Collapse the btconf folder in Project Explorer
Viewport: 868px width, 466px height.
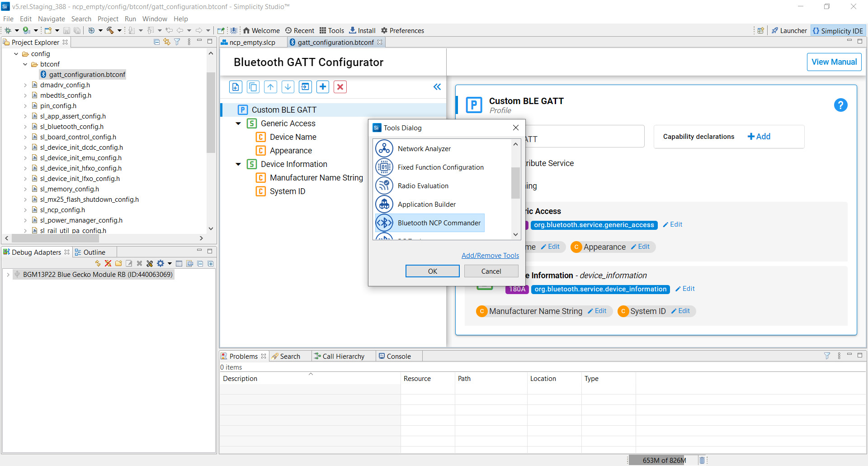click(x=25, y=64)
